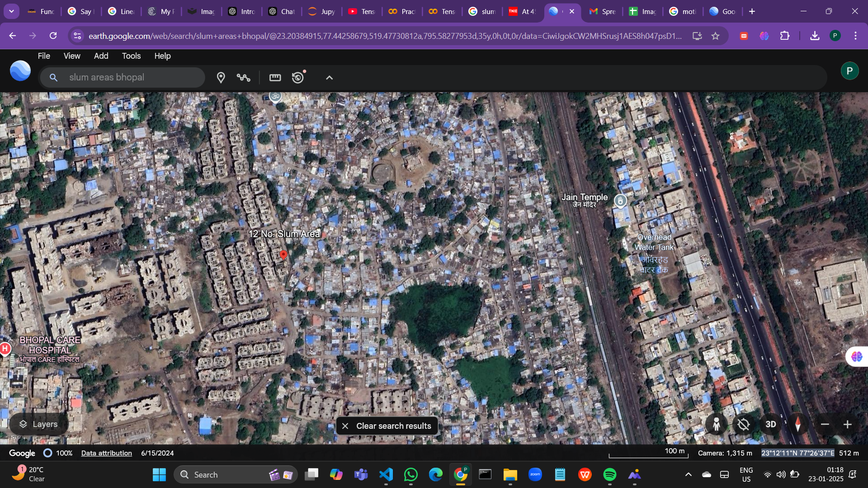Click the 100% loading indicator
Image resolution: width=868 pixels, height=488 pixels.
58,453
